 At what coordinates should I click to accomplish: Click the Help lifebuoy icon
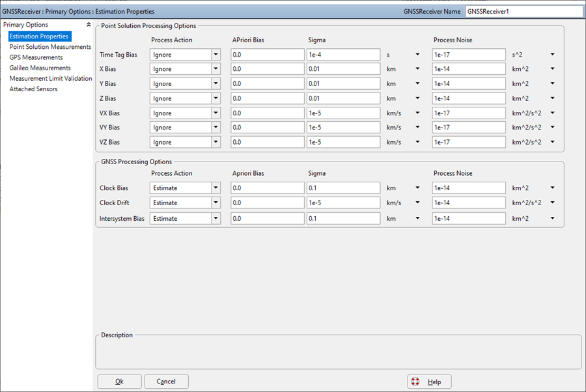pos(415,382)
